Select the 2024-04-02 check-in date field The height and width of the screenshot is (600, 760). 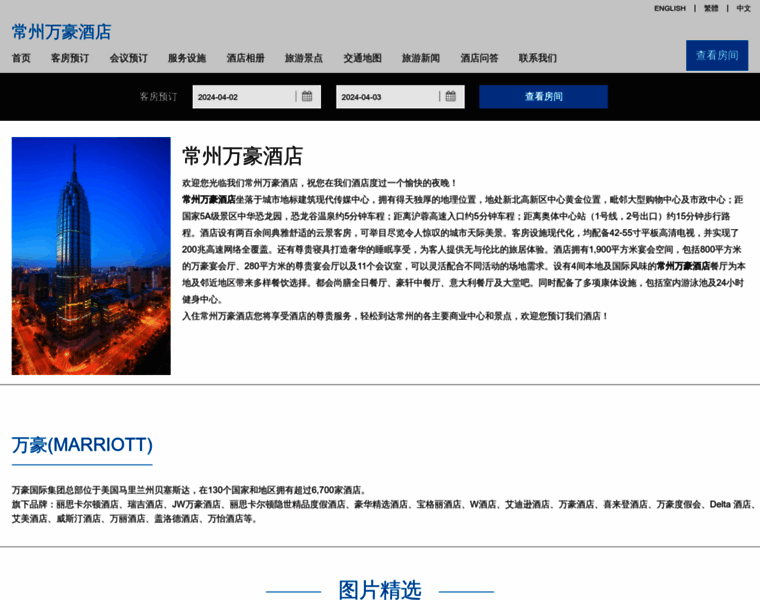pos(244,97)
